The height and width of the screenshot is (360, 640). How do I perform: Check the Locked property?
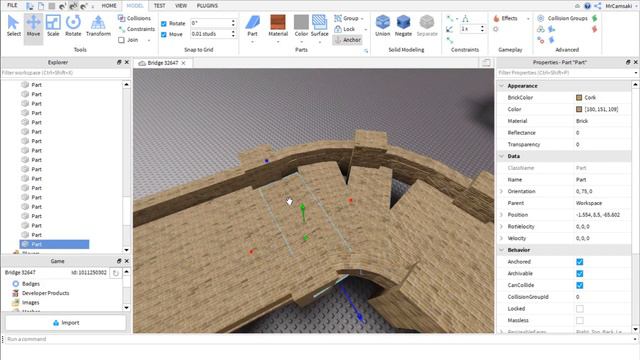(580, 309)
